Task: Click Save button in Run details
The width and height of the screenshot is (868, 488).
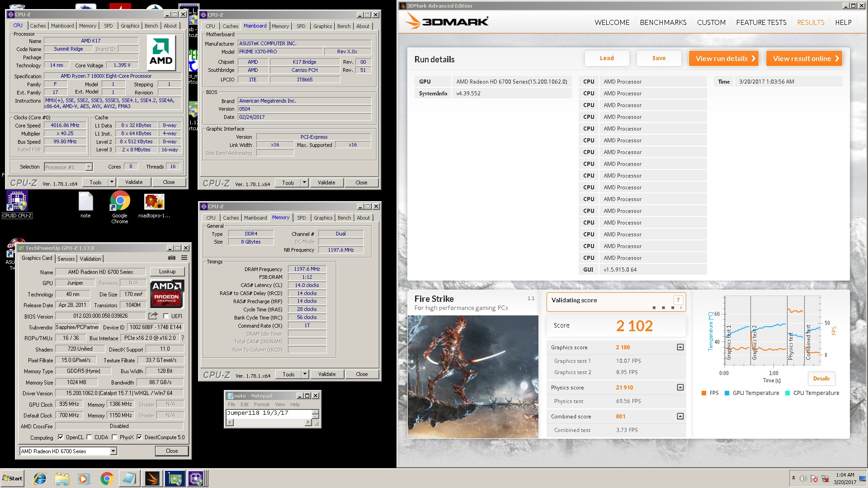Action: click(x=659, y=58)
